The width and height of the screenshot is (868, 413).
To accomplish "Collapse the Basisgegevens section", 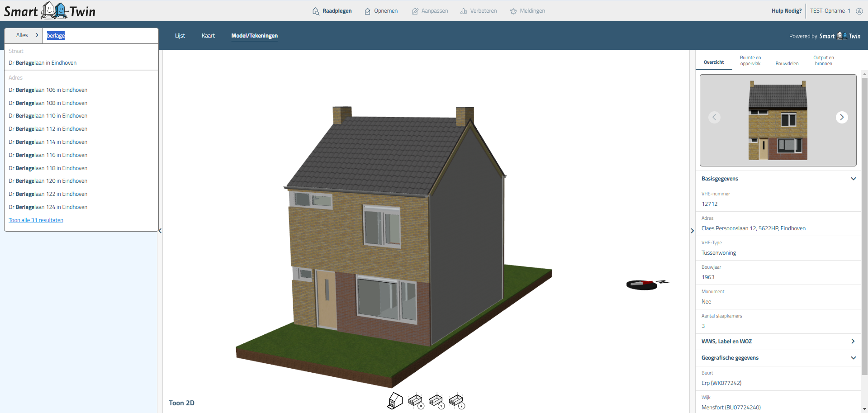I will tap(853, 179).
